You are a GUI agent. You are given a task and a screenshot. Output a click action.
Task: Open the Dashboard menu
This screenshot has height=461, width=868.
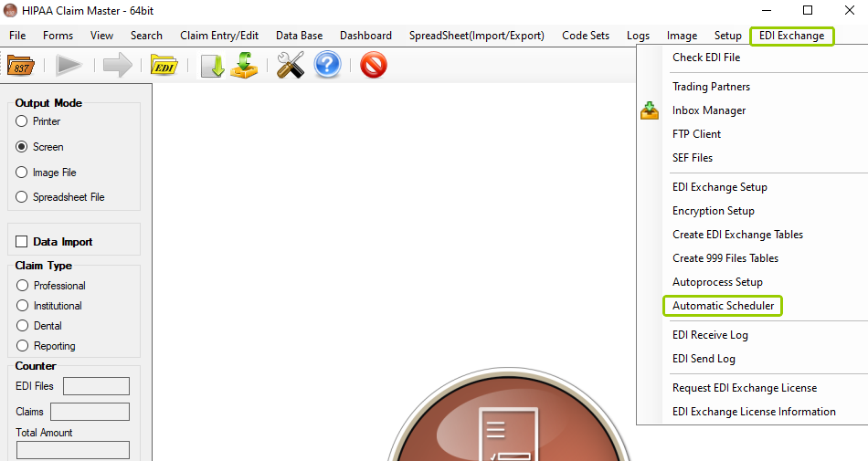click(365, 36)
